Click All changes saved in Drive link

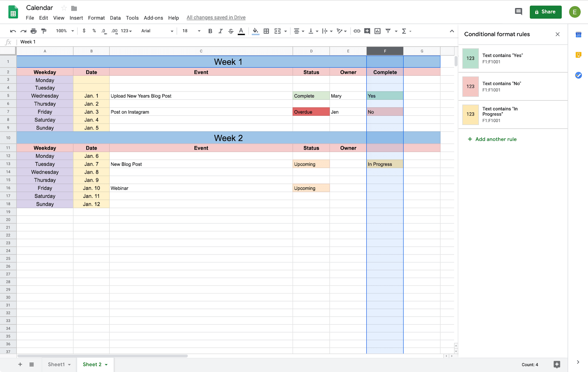click(216, 18)
